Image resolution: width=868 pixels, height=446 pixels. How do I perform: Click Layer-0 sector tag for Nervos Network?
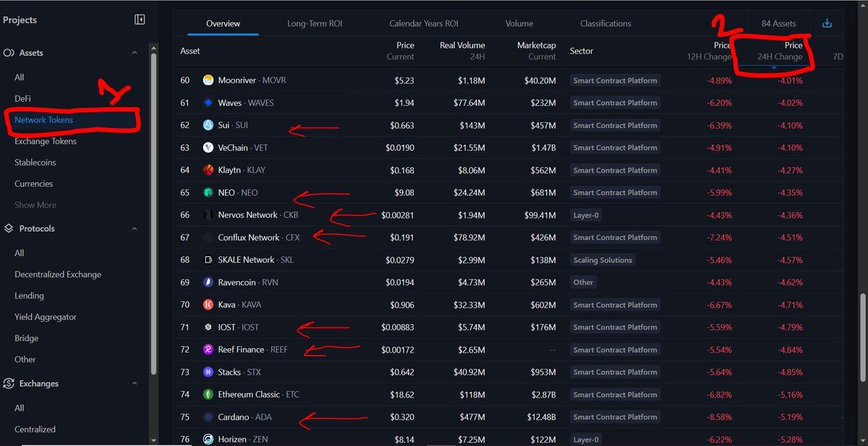585,215
